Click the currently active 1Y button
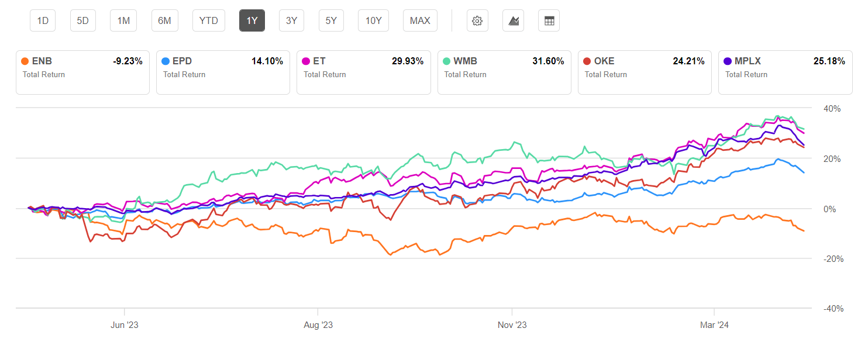 coord(252,20)
